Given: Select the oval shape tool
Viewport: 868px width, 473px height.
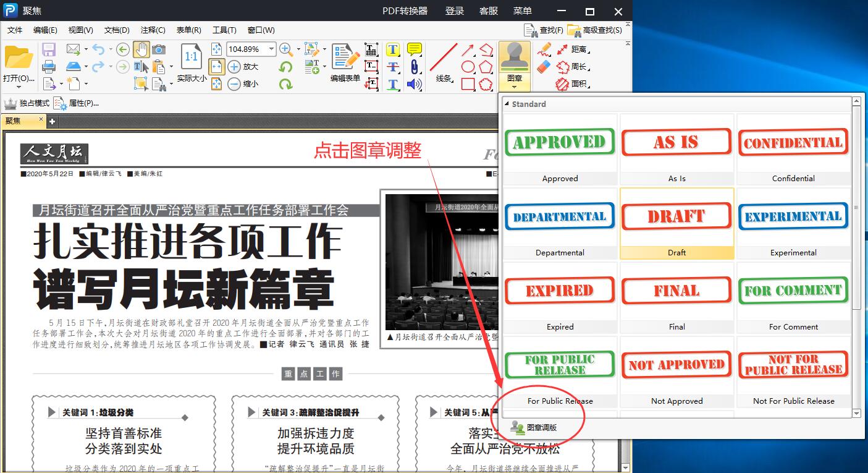Looking at the screenshot, I should tap(468, 66).
